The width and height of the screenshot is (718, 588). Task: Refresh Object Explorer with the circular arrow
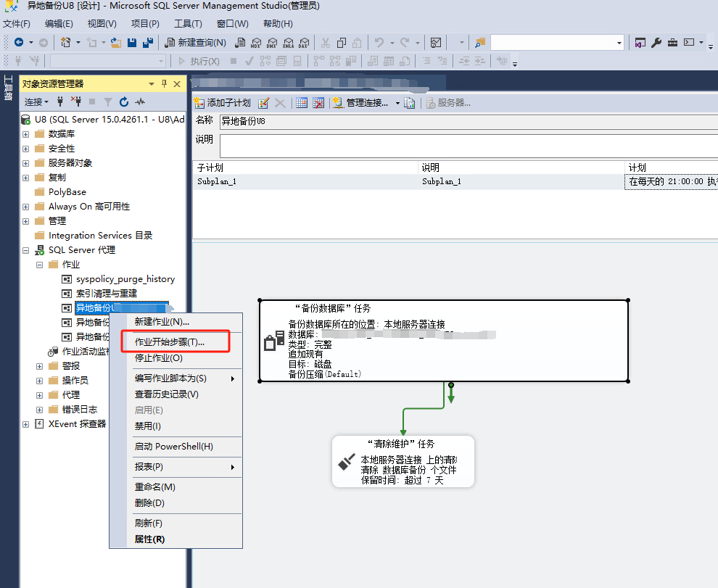point(123,102)
